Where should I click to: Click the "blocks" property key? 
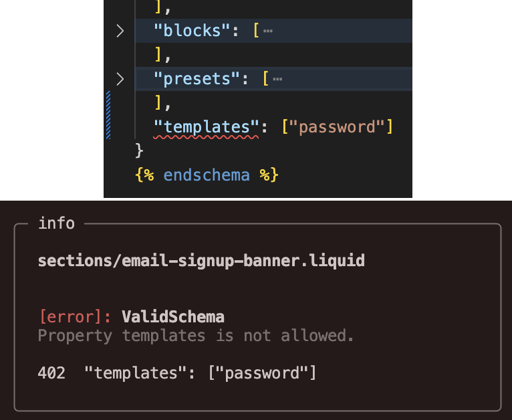[x=188, y=31]
